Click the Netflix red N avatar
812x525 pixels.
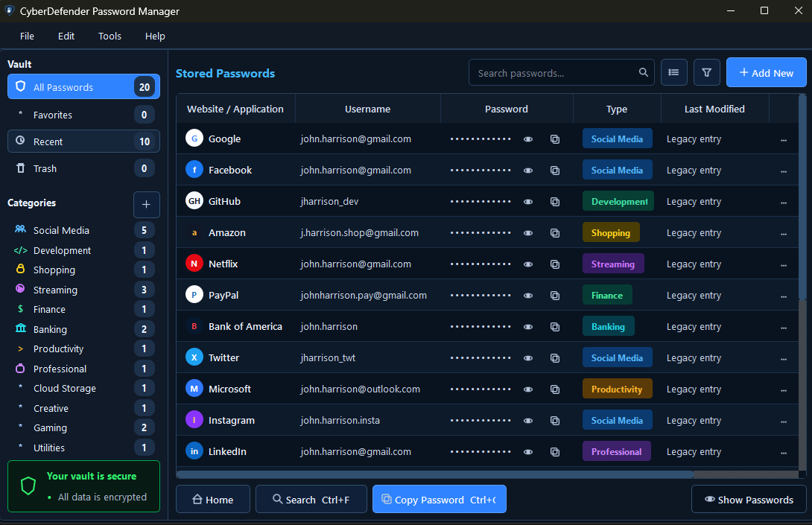tap(194, 264)
